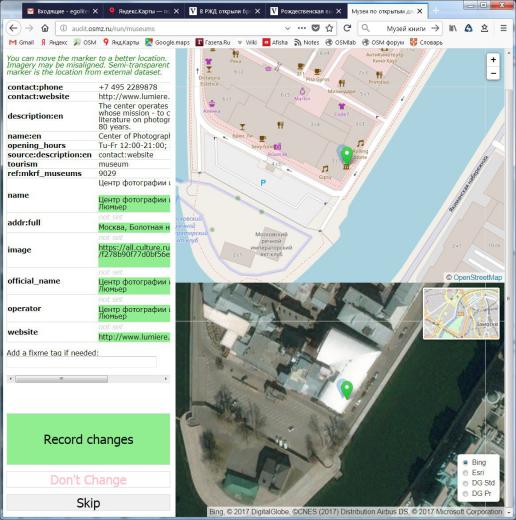Click the Record changes button
The height and width of the screenshot is (520, 516).
coord(88,439)
